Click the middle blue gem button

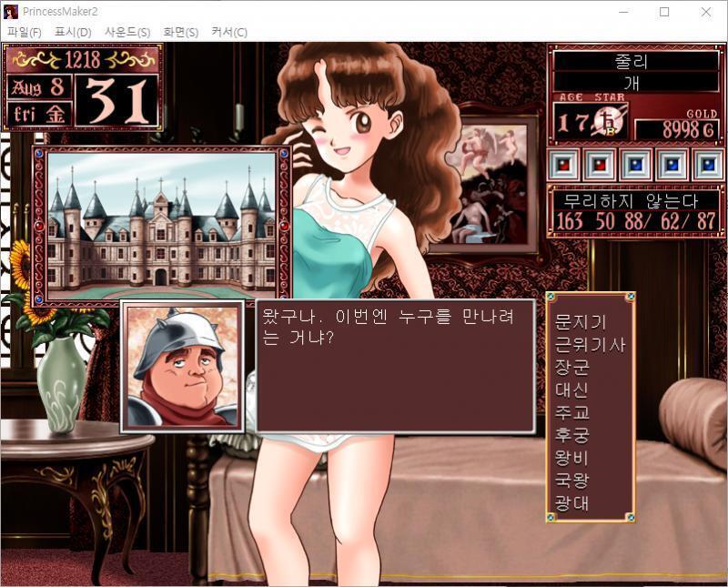coord(635,165)
